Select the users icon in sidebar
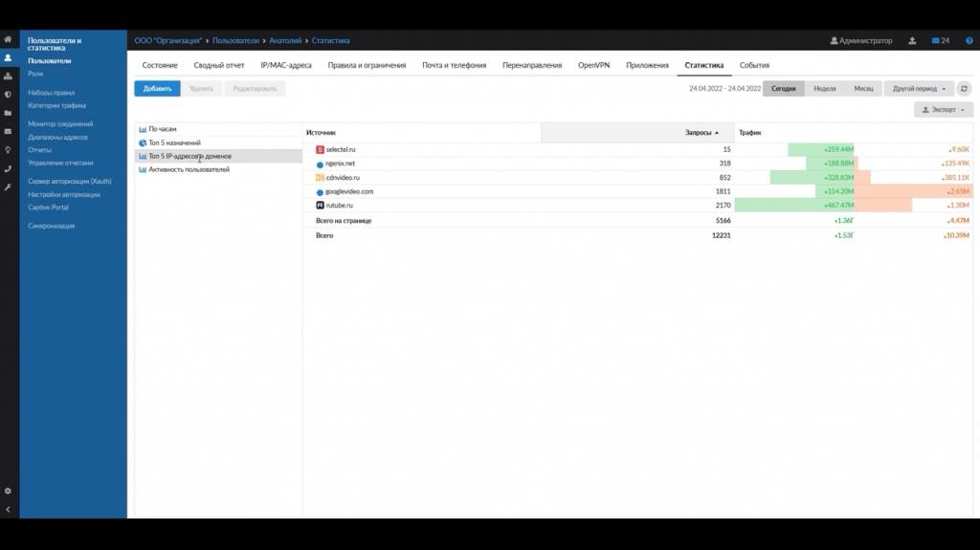The height and width of the screenshot is (550, 980). (x=8, y=57)
